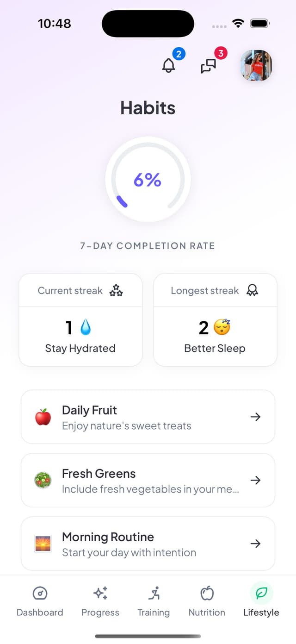Select the Nutrition apple icon
The width and height of the screenshot is (296, 644).
click(207, 593)
